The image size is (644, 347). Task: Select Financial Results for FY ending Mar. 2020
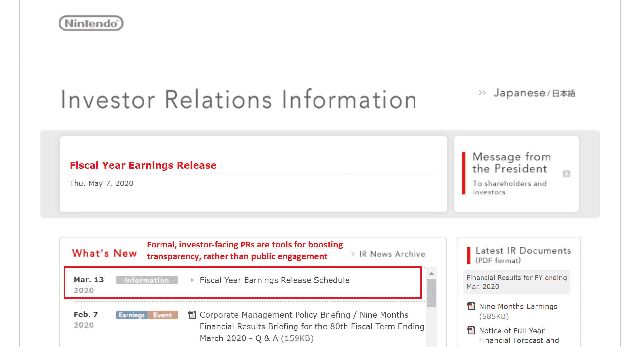coord(517,282)
